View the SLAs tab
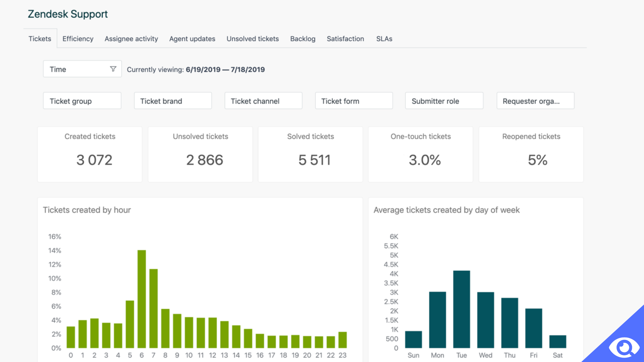The height and width of the screenshot is (362, 644). 384,39
